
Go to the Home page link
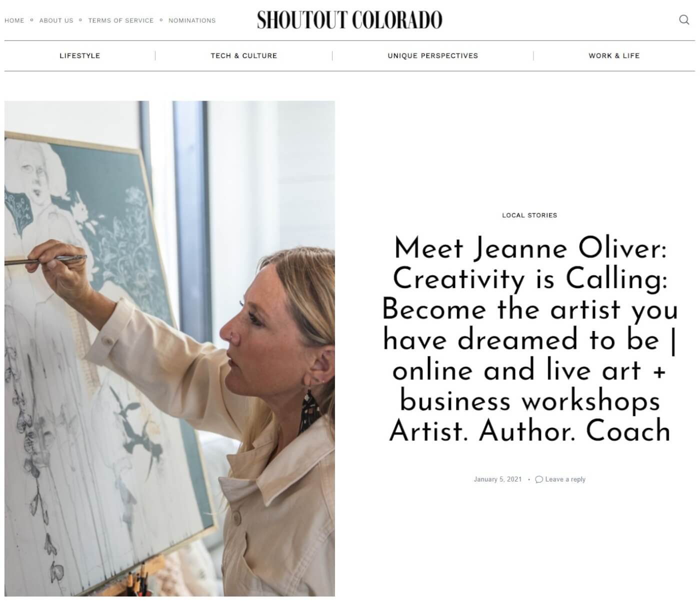(x=14, y=20)
